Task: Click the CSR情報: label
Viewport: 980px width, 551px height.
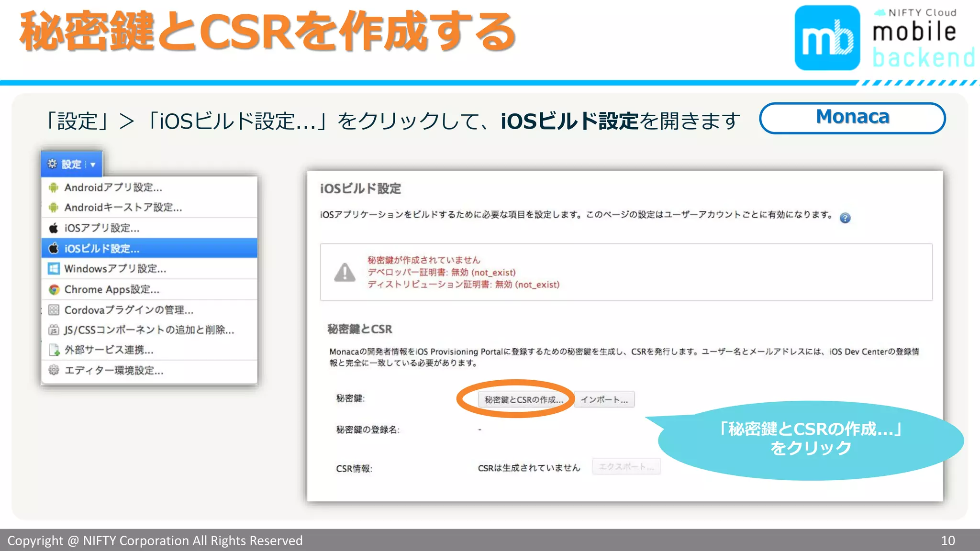Action: pyautogui.click(x=354, y=469)
